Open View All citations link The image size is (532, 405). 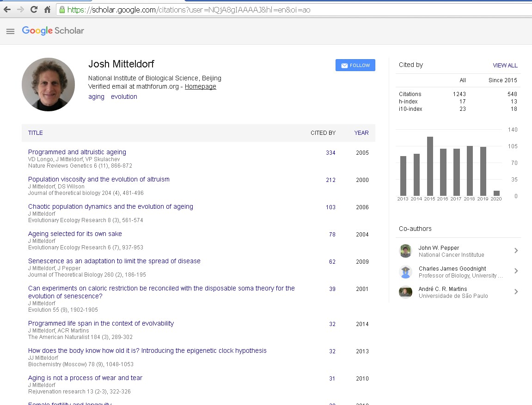click(505, 66)
